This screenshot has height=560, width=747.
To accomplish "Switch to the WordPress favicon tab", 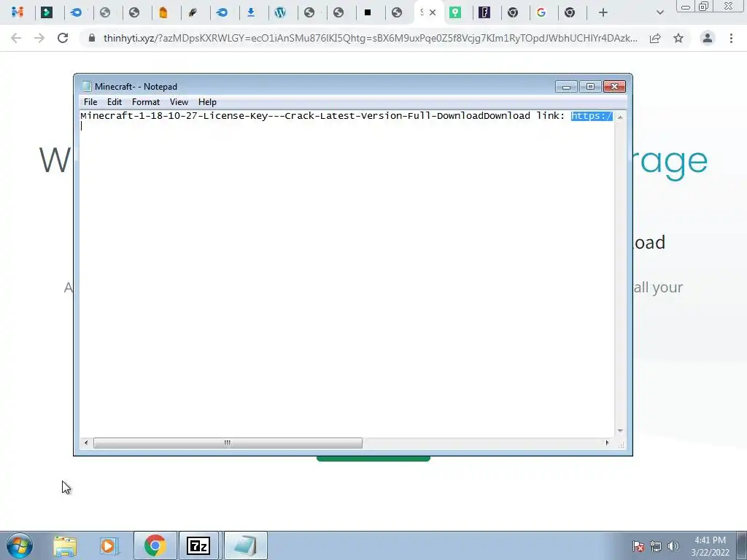I will (280, 12).
